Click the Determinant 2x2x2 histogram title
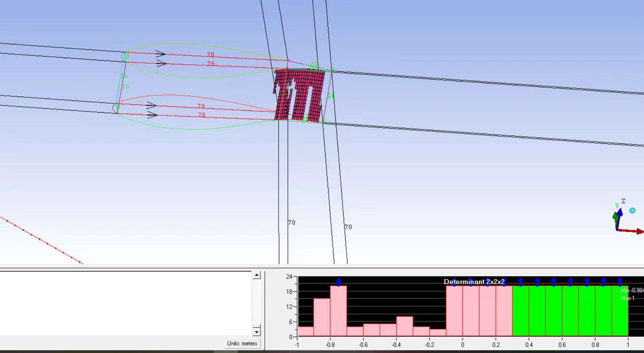Screen dimensions: 644x353 coord(474,281)
